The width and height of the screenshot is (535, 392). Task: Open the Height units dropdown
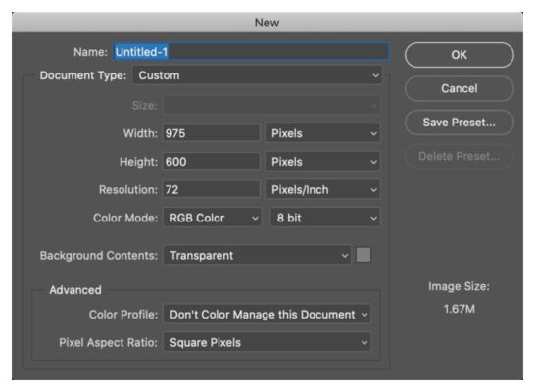pos(322,162)
